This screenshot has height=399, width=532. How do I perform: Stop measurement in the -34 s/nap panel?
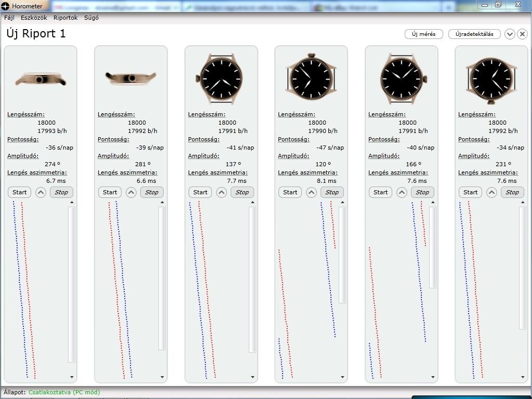click(512, 192)
